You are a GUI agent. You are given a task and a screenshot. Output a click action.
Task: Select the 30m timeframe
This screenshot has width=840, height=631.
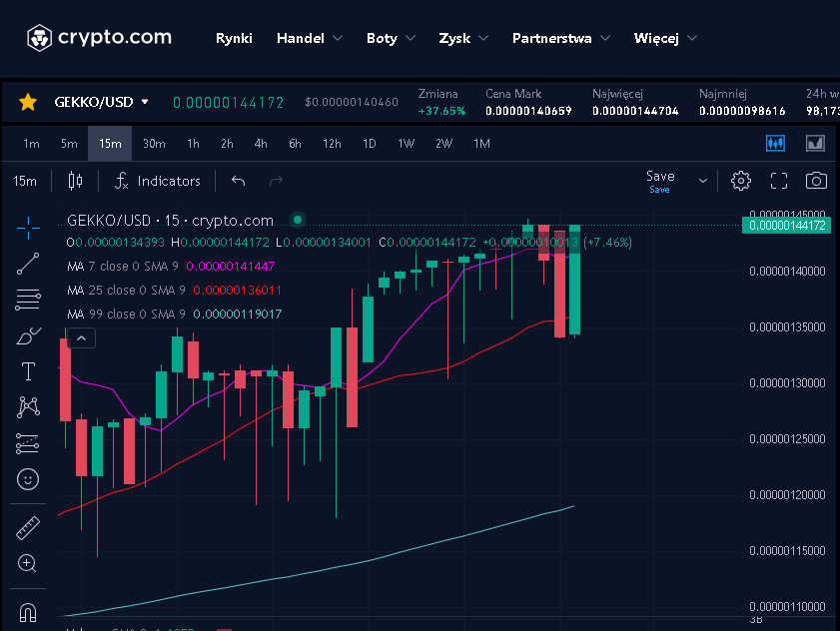(154, 144)
